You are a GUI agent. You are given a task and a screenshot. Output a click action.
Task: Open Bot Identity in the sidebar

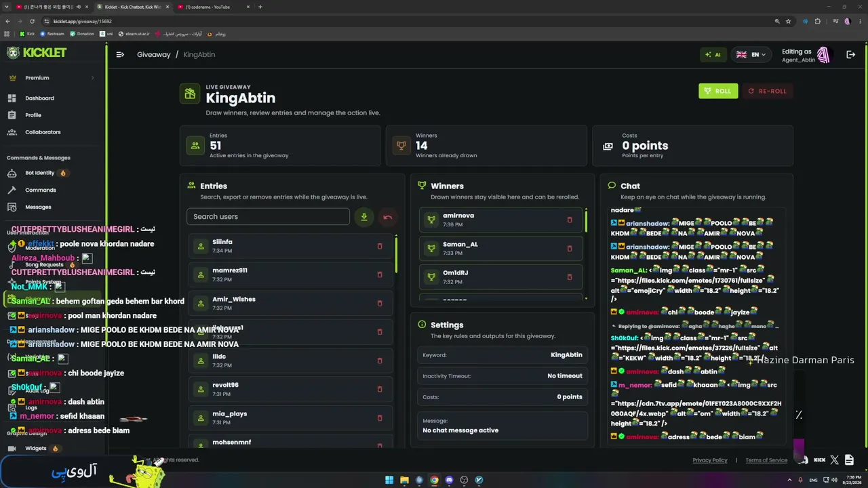39,173
